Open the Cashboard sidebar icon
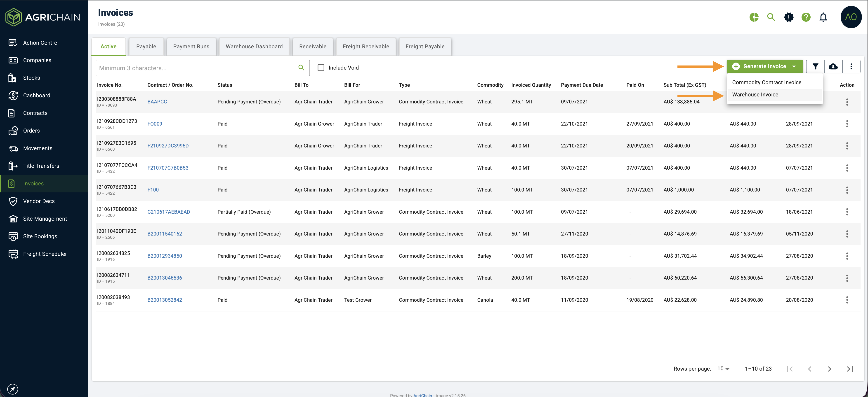The image size is (868, 397). pyautogui.click(x=13, y=96)
